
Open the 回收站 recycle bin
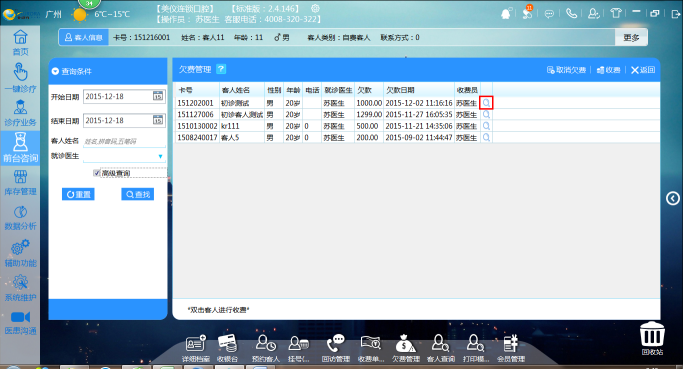click(x=652, y=339)
